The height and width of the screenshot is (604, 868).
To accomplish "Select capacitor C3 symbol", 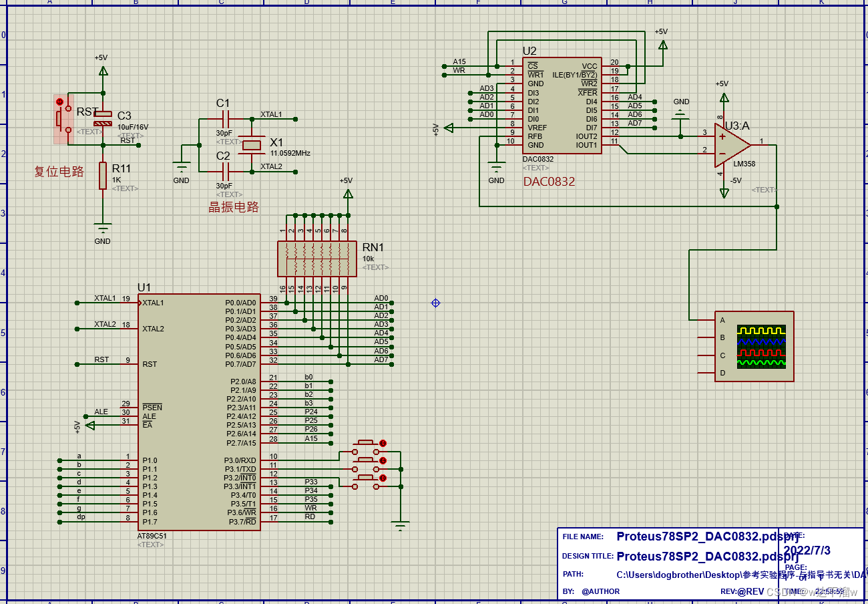I will [x=103, y=119].
